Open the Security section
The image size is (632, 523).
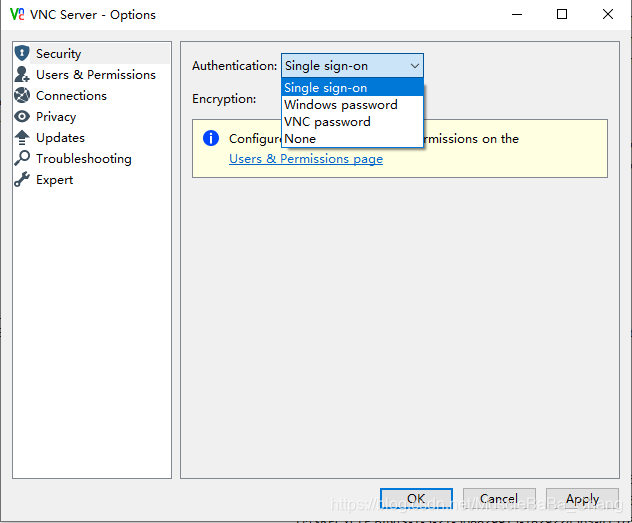click(x=92, y=54)
